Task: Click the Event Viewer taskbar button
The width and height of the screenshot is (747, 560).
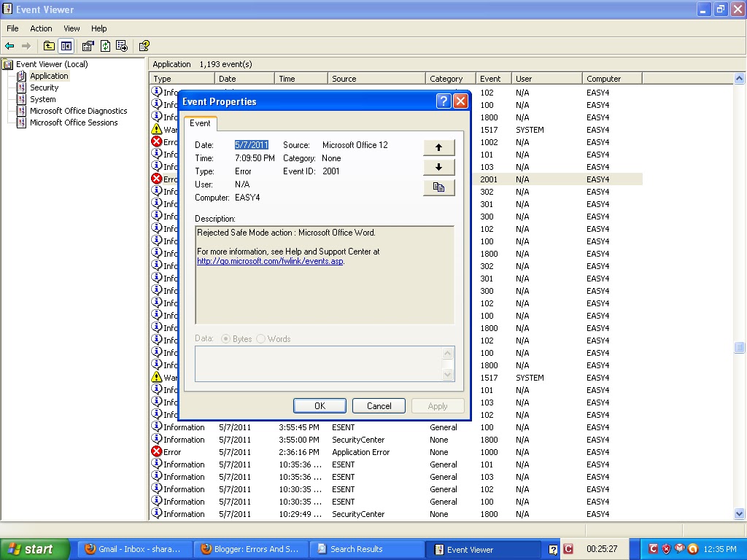Action: click(x=483, y=550)
